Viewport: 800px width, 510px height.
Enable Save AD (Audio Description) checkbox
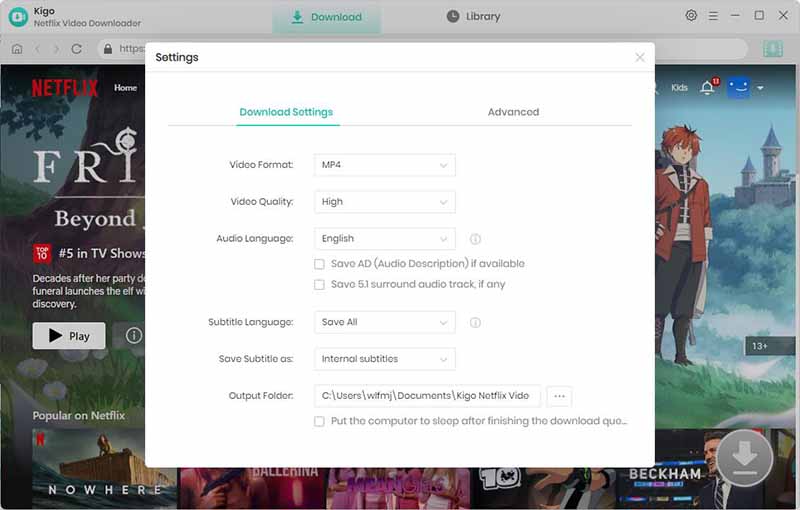[x=320, y=264]
